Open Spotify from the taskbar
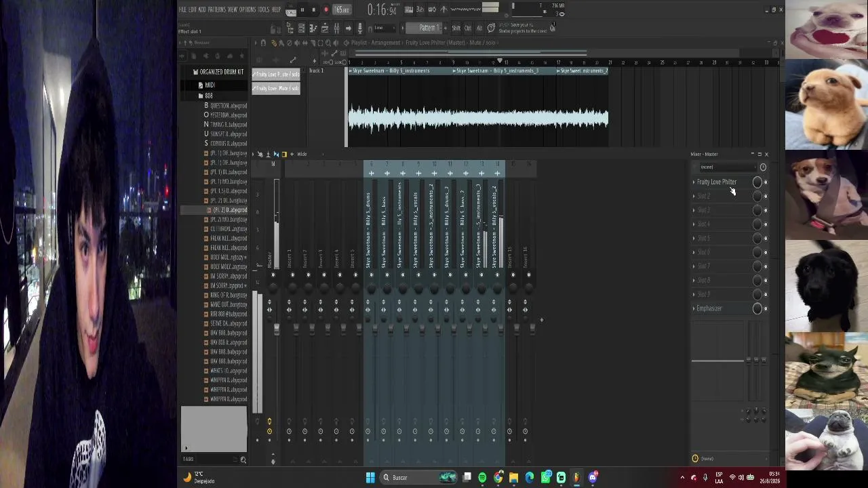This screenshot has width=868, height=488. [482, 478]
